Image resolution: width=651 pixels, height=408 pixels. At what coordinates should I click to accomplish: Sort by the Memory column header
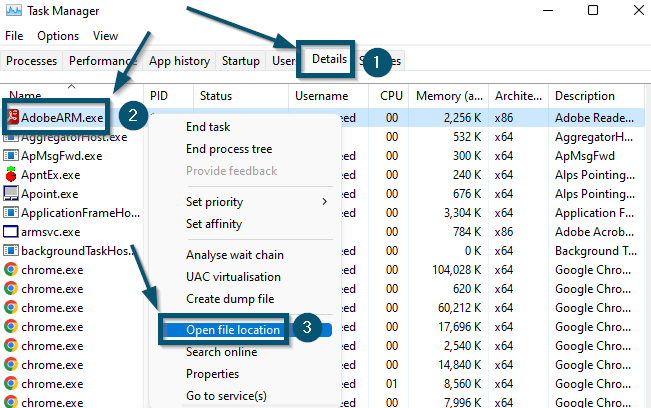449,96
